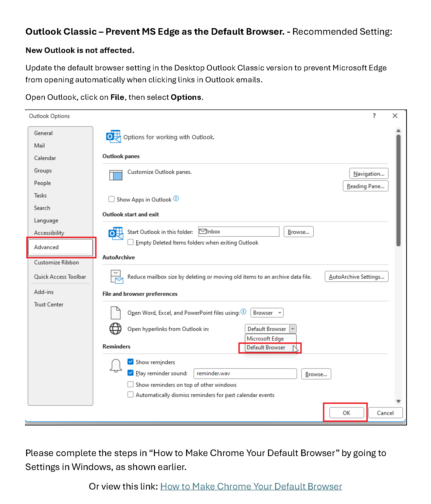Enable Show Apps in Outlook checkbox

click(112, 199)
